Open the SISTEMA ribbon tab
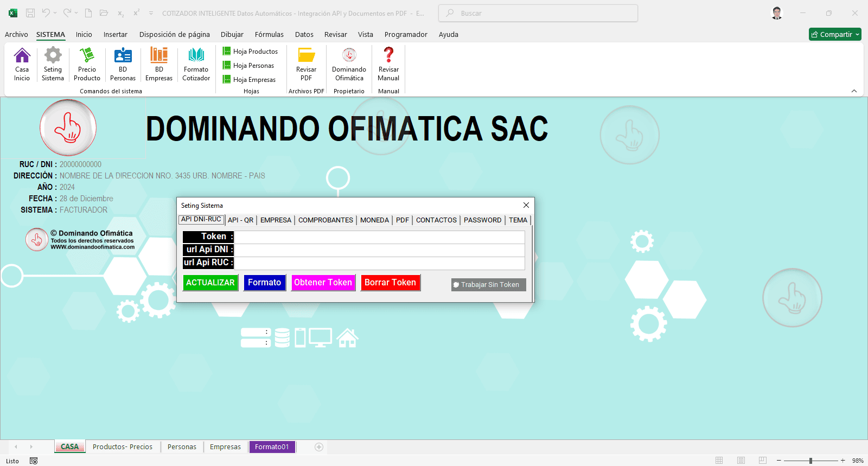The width and height of the screenshot is (868, 466). click(50, 34)
